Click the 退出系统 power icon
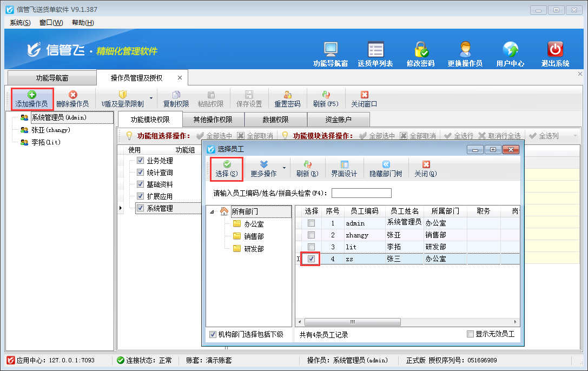This screenshot has height=371, width=588. (x=556, y=50)
